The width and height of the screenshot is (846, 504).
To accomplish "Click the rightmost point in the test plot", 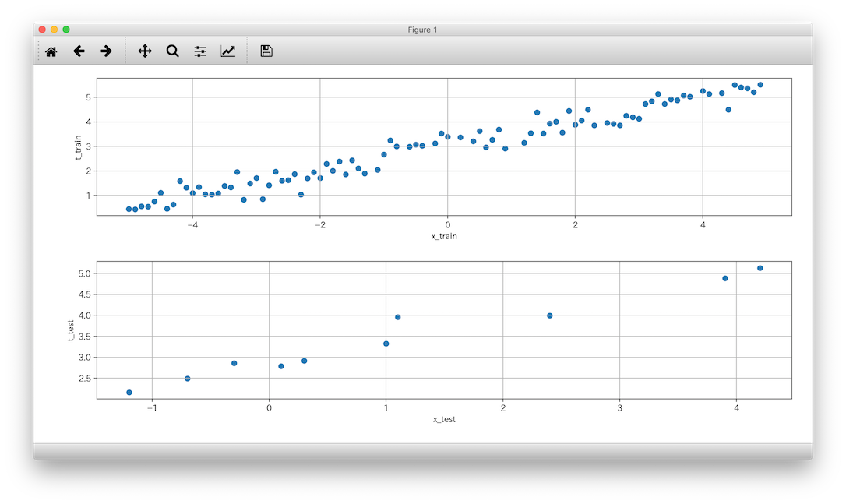I will coord(760,268).
